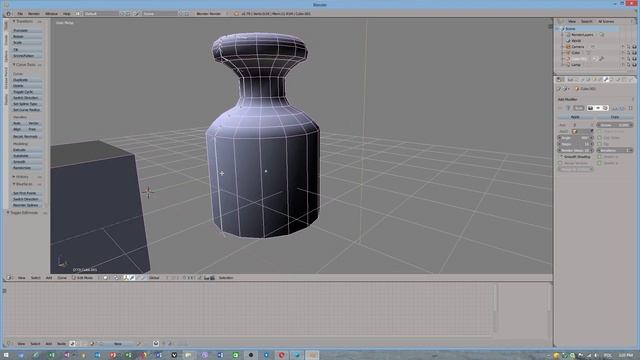The width and height of the screenshot is (640, 360).
Task: Click the wrench modifier icon beside Cube.001
Action: coord(602,58)
